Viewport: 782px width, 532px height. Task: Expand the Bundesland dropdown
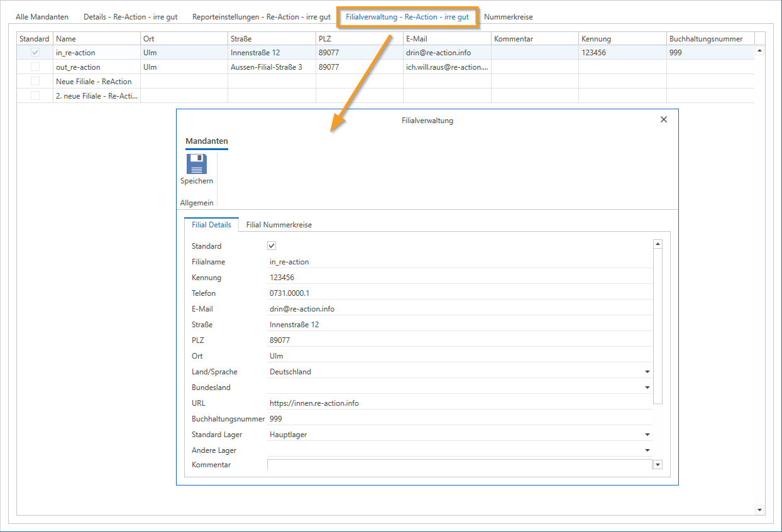(647, 388)
